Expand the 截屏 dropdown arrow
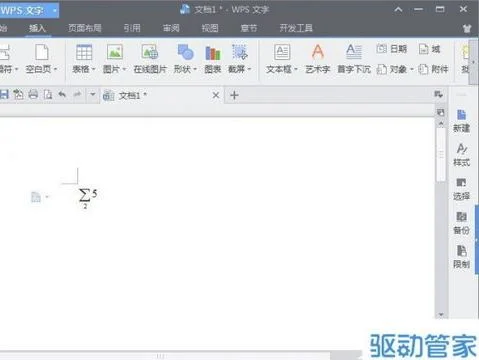Image resolution: width=479 pixels, height=360 pixels. [x=249, y=69]
